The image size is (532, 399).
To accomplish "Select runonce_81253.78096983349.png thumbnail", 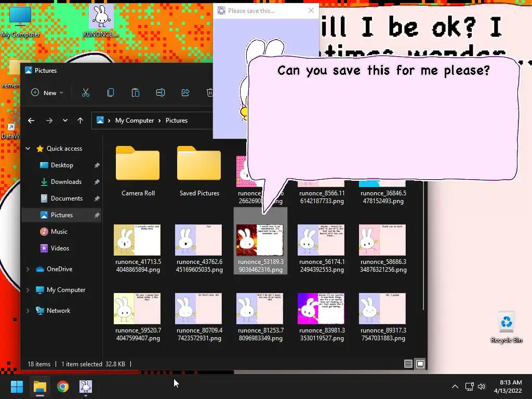I will [260, 309].
